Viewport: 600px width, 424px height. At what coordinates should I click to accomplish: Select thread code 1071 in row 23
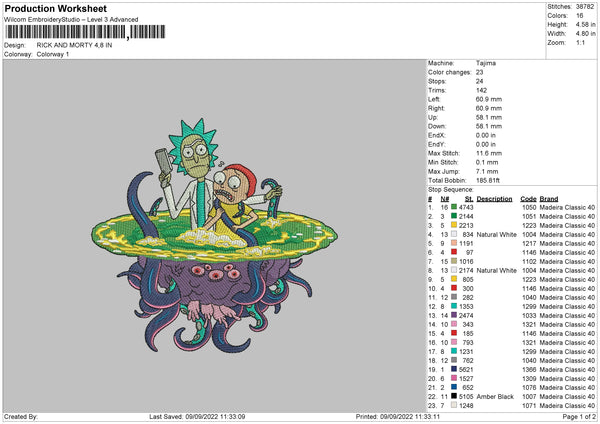pos(529,405)
